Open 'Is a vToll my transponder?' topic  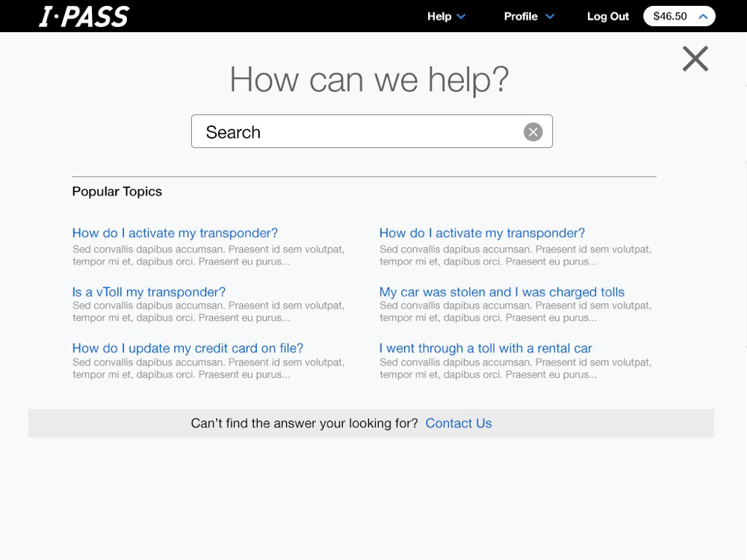149,291
